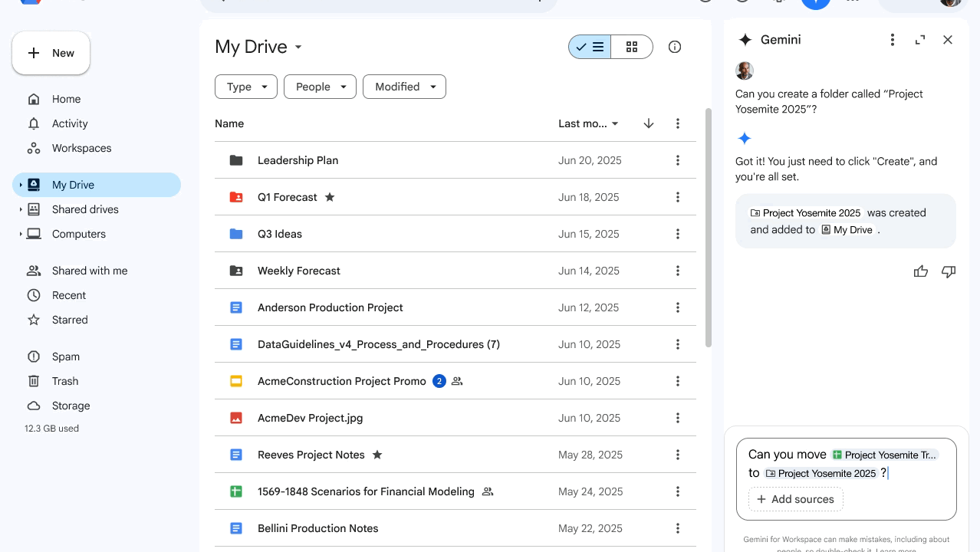Select AcmeDev Project.jpg image file
Screen dimensions: 980x552
coord(455,418)
